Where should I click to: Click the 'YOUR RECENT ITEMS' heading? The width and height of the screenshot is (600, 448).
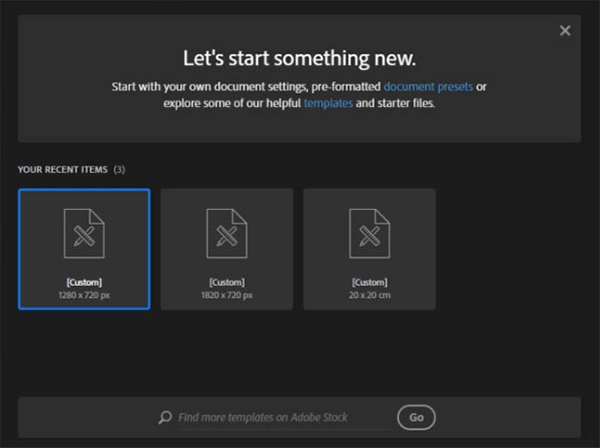click(x=63, y=169)
